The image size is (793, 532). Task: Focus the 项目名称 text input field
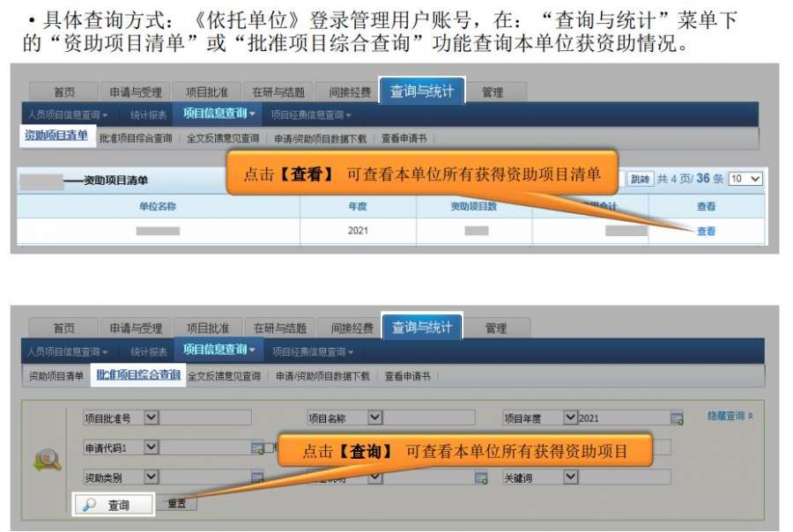[x=429, y=417]
